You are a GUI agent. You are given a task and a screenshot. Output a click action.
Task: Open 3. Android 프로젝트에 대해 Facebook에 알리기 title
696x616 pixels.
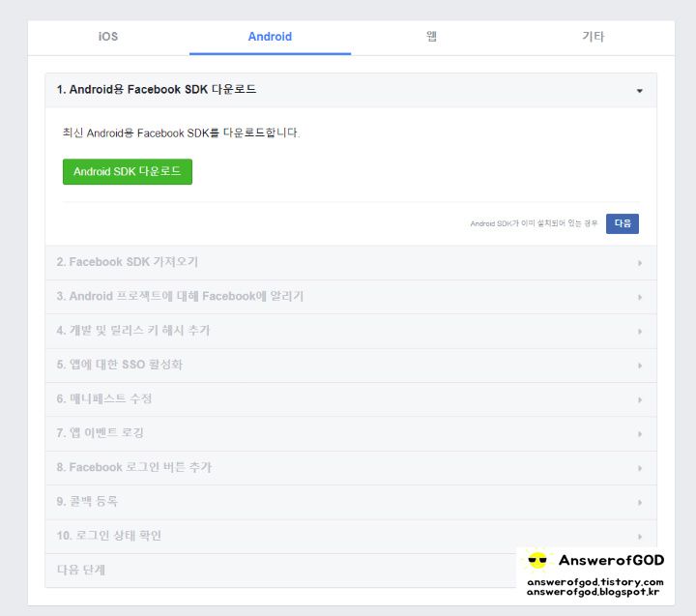(x=180, y=296)
